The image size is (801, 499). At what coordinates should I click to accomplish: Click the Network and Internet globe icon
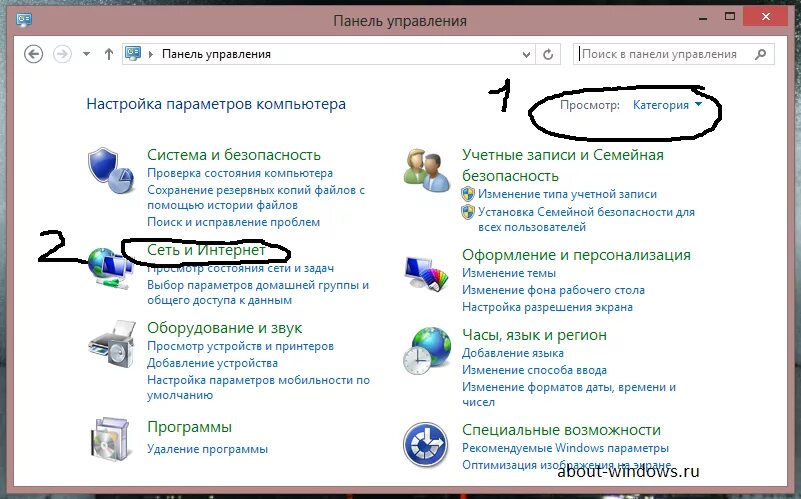click(x=110, y=268)
